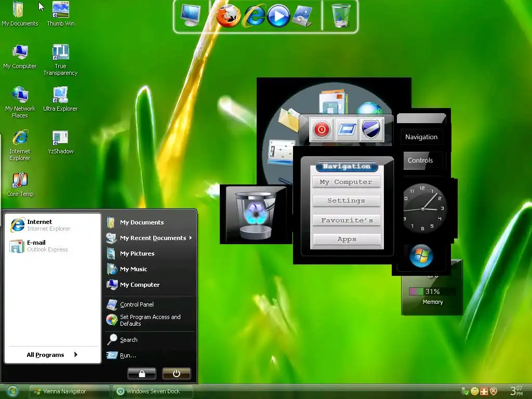Click the red power icon in the widget toolbar
Image resolution: width=532 pixels, height=399 pixels.
(321, 129)
